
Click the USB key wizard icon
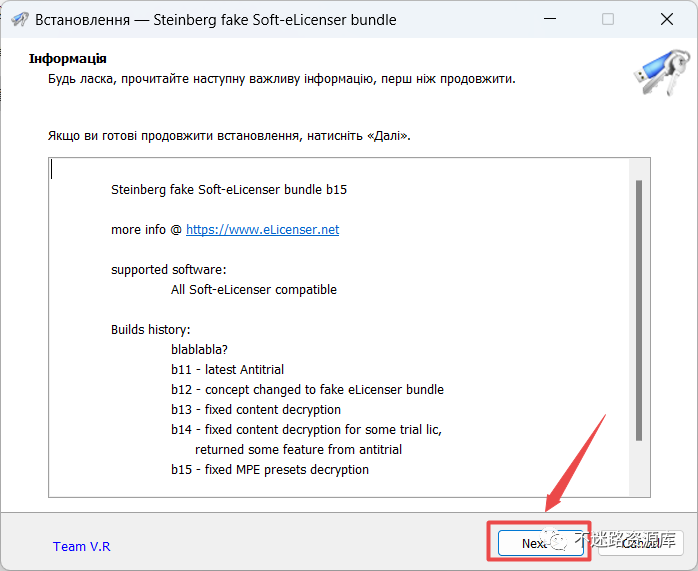click(662, 73)
